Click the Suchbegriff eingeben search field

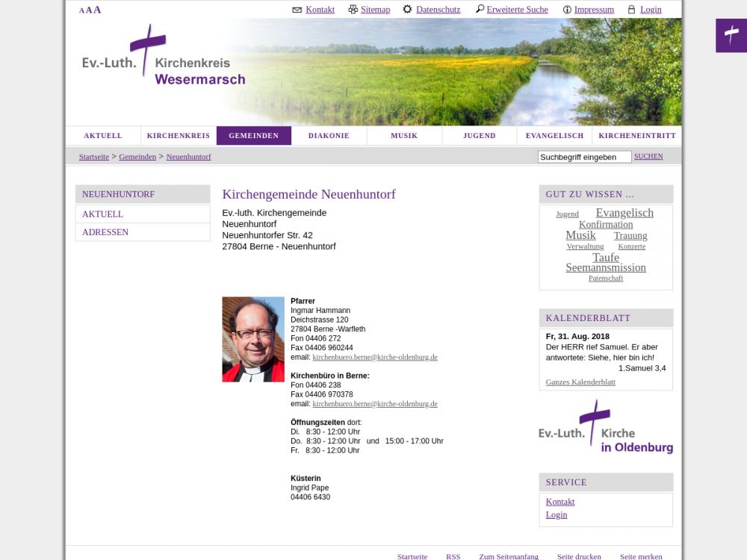click(x=584, y=157)
